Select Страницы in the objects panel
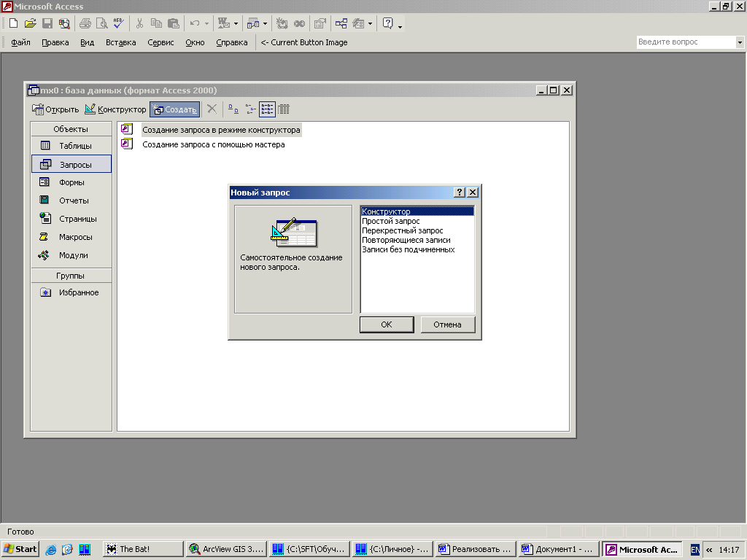Screen dimensions: 747x560 tap(71, 219)
